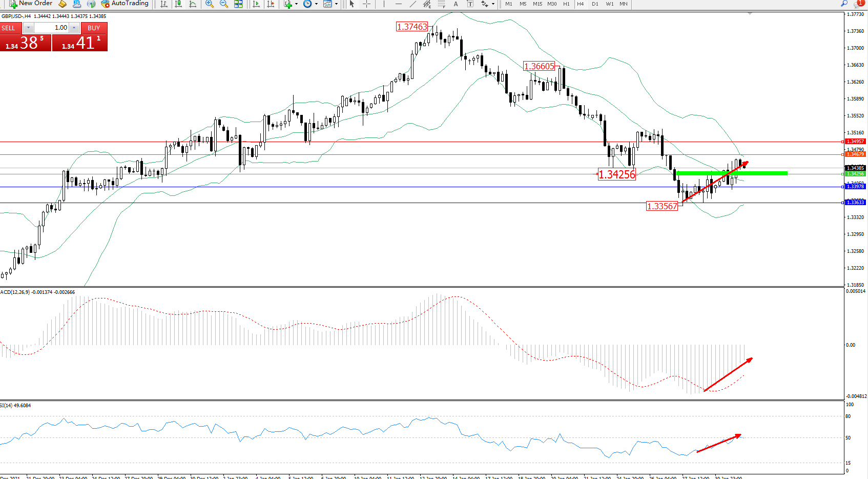Click the New Order toolbar button
This screenshot has width=868, height=479.
point(31,4)
